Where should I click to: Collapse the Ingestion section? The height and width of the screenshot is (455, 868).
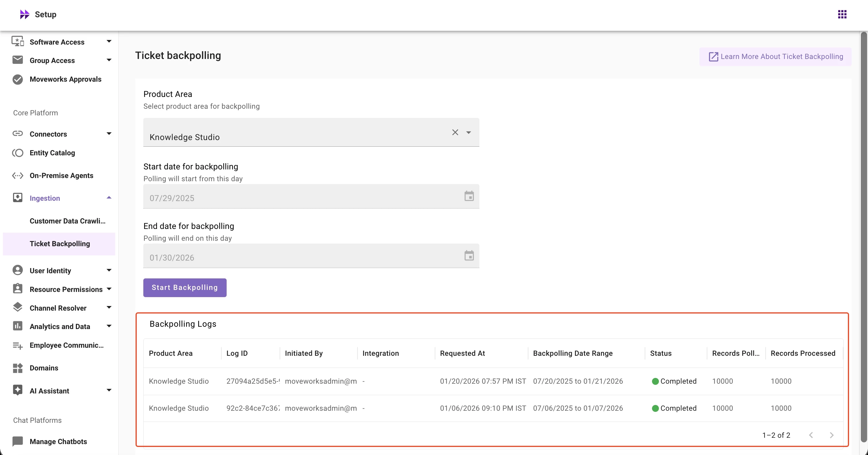[109, 198]
